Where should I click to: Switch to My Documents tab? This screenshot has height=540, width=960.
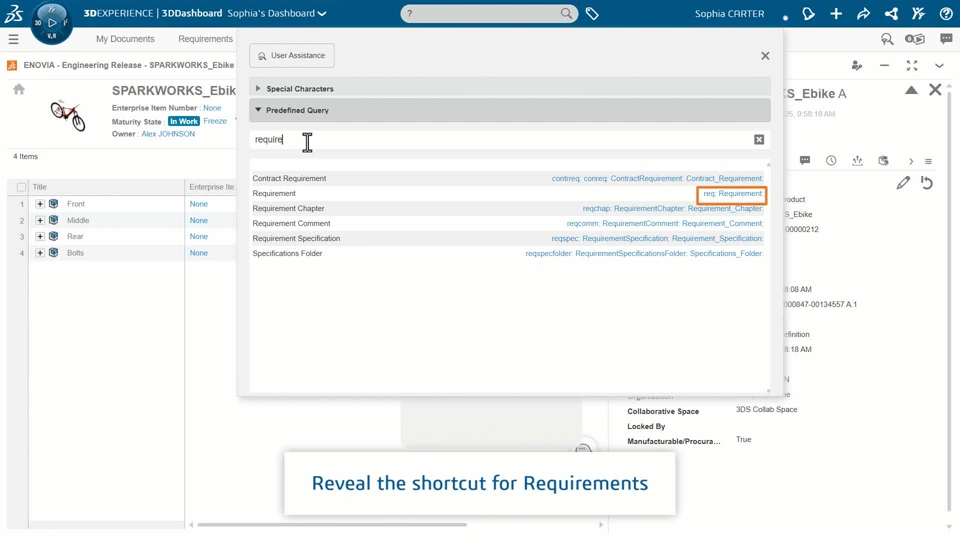point(125,39)
